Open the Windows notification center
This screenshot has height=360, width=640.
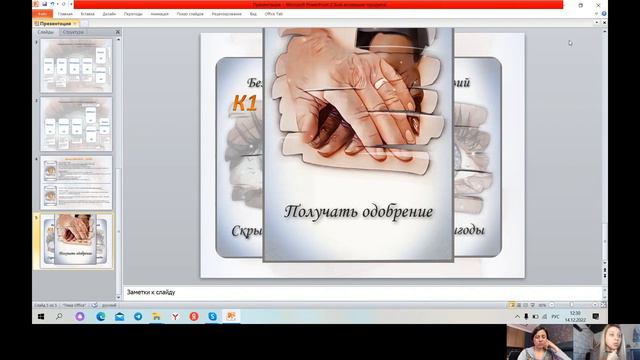click(x=596, y=316)
